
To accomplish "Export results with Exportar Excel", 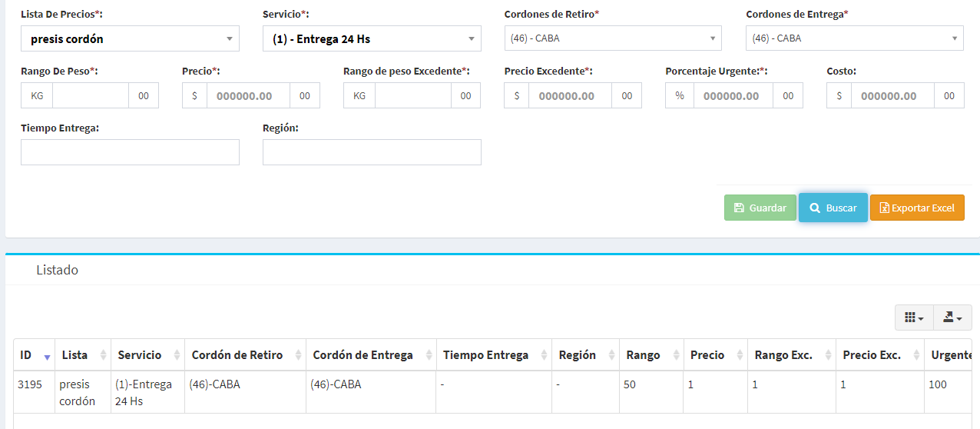I will (917, 208).
